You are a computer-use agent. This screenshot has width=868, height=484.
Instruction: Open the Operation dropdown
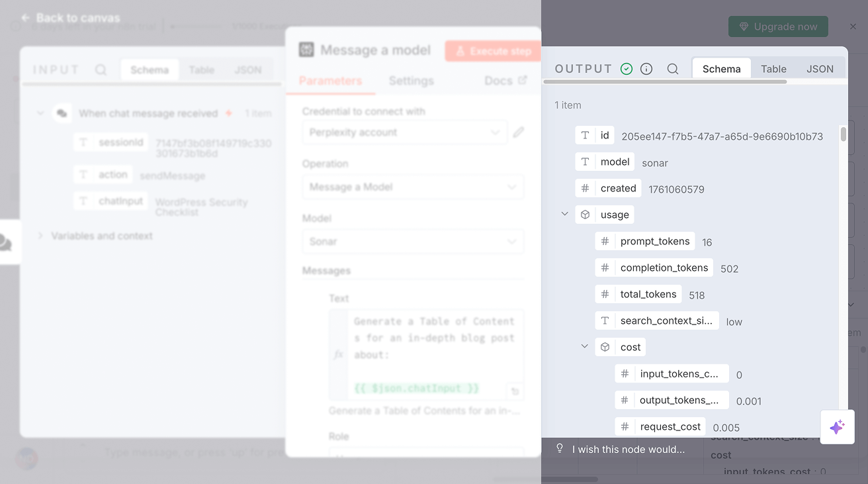[x=413, y=187]
